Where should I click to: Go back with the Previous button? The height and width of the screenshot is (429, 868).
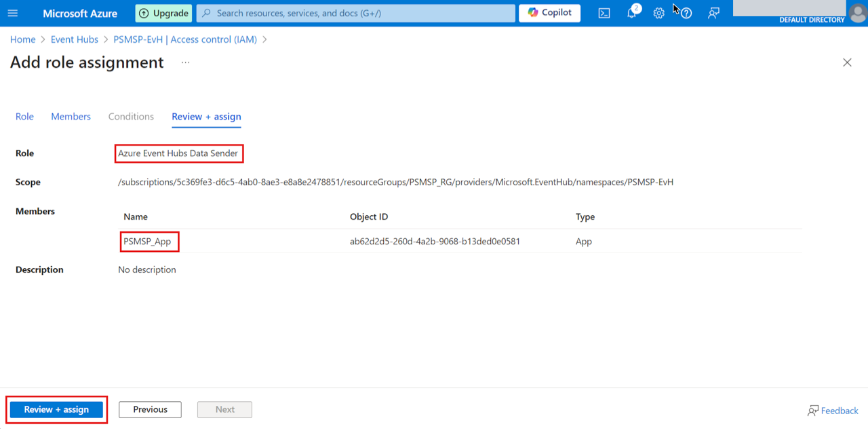click(150, 409)
